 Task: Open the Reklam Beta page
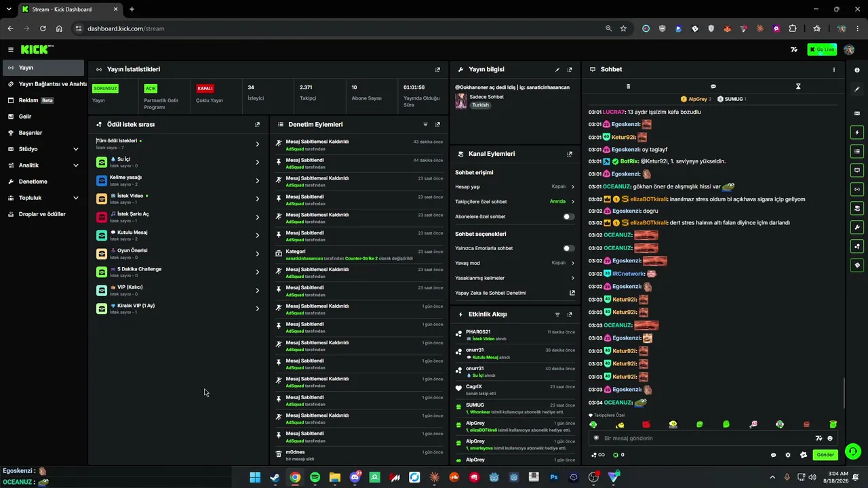(43, 100)
